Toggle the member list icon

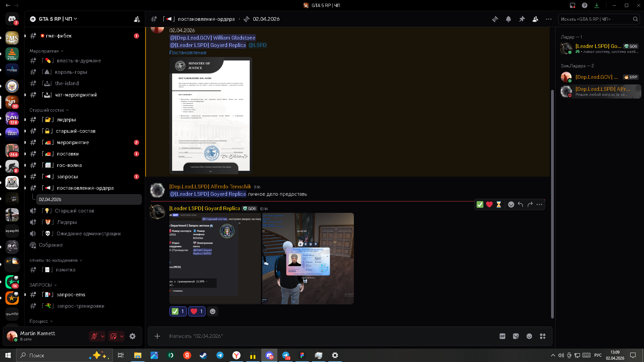tap(535, 19)
